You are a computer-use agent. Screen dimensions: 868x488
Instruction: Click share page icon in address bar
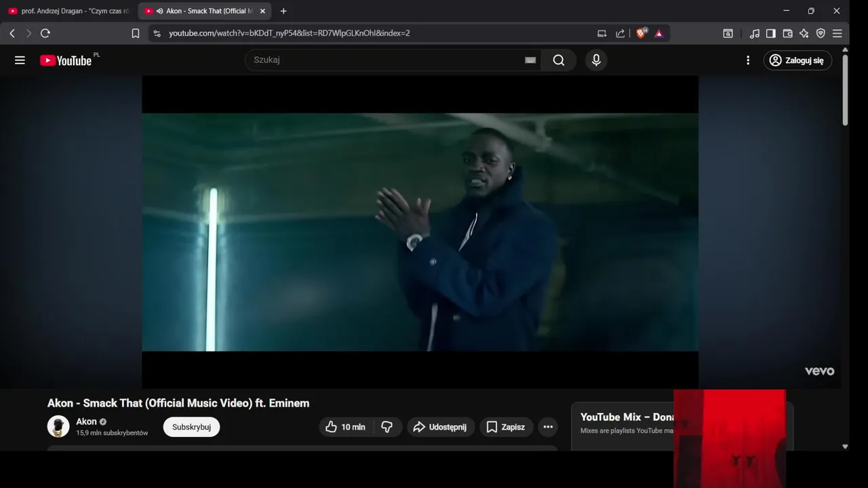pos(620,33)
